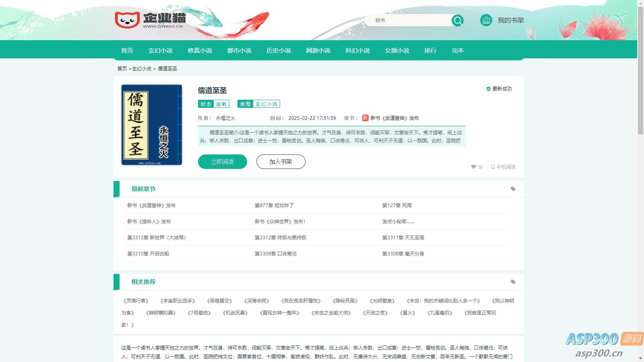
Task: Select 网游小说 in the navigation bar
Action: click(x=318, y=51)
